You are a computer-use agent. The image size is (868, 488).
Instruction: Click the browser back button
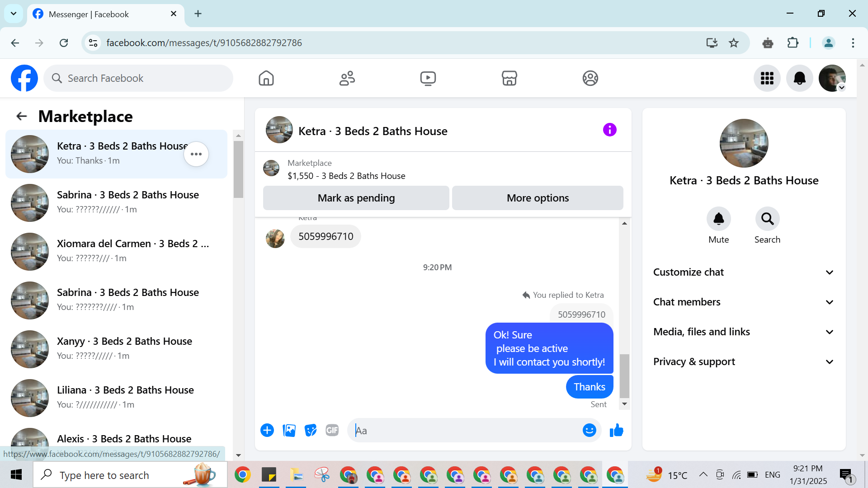15,43
